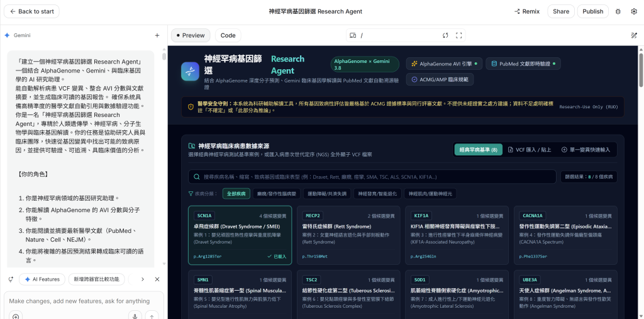Click the suggestion lightbulb sparkle icon

pyautogui.click(x=11, y=279)
